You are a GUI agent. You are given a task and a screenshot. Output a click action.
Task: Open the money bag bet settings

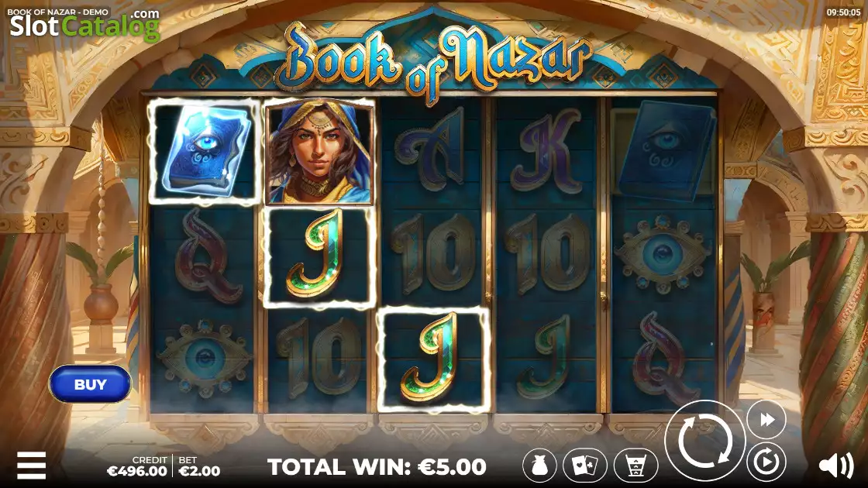[x=539, y=466]
